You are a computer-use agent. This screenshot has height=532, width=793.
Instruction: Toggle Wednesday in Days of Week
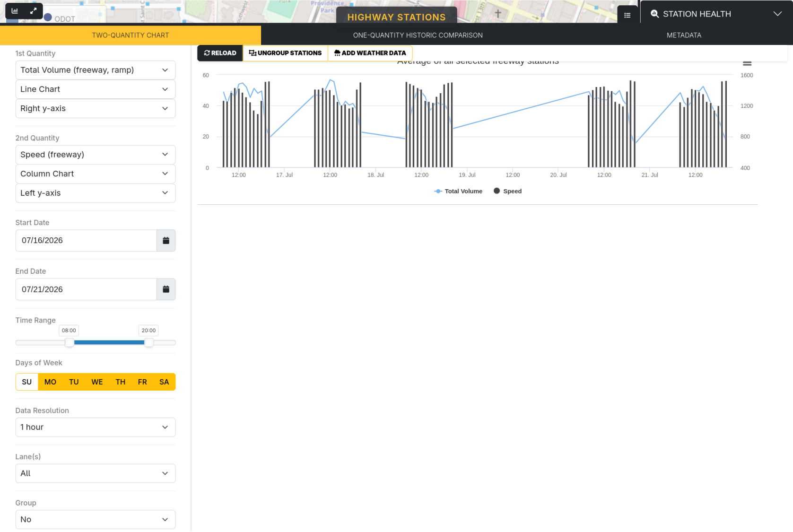[x=97, y=382]
